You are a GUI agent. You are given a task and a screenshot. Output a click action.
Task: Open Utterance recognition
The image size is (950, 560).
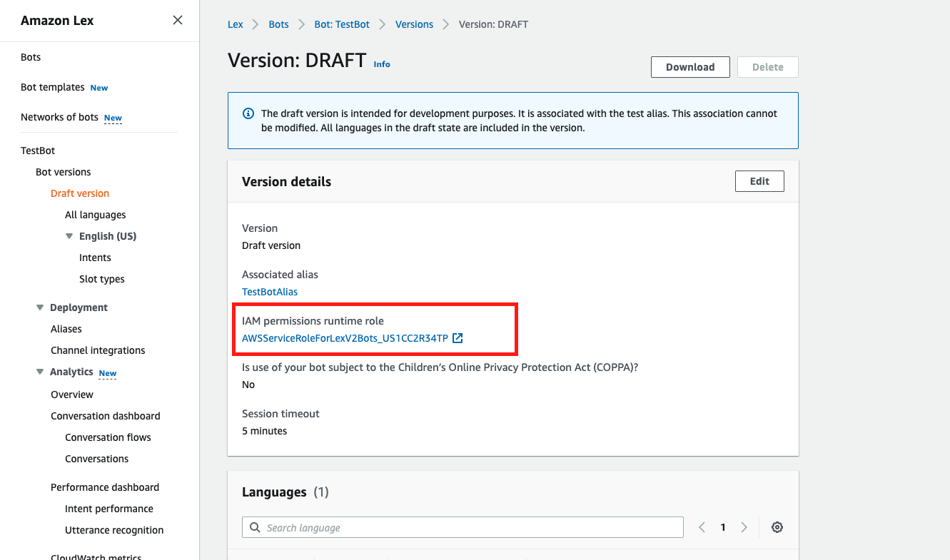pos(114,530)
